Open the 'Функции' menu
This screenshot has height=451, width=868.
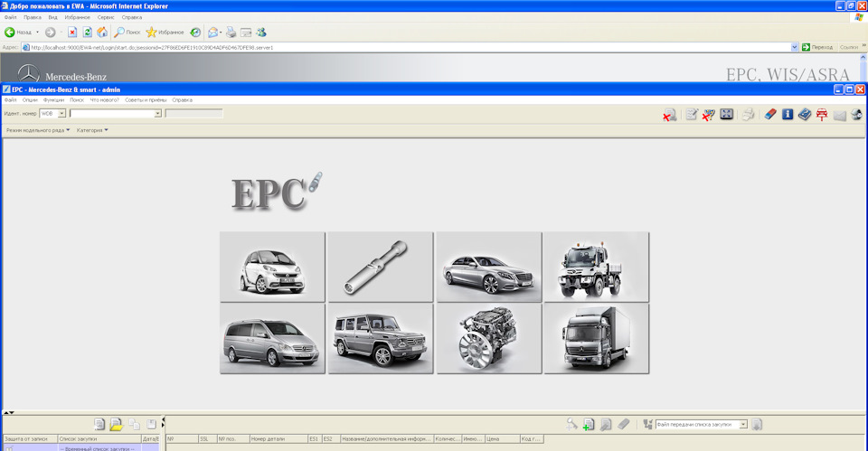(53, 100)
